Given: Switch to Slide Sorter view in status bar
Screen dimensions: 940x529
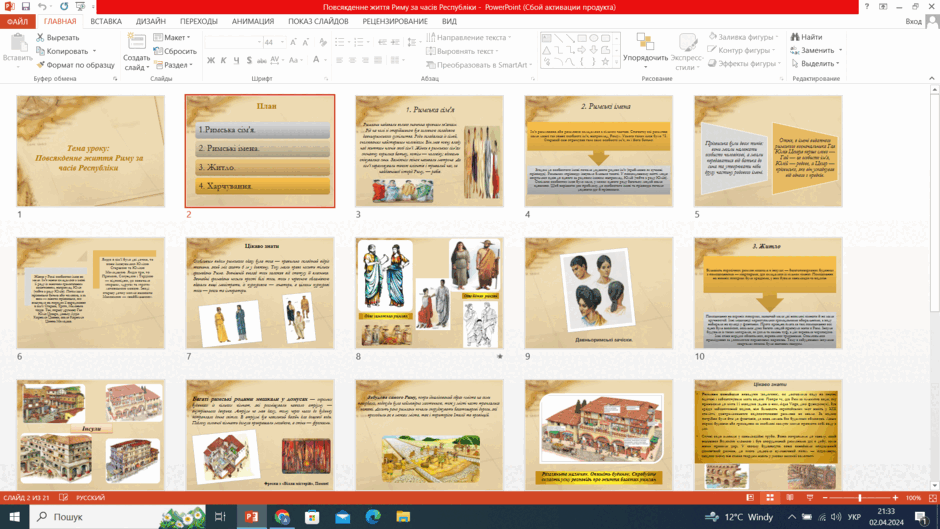Looking at the screenshot, I should [770, 498].
